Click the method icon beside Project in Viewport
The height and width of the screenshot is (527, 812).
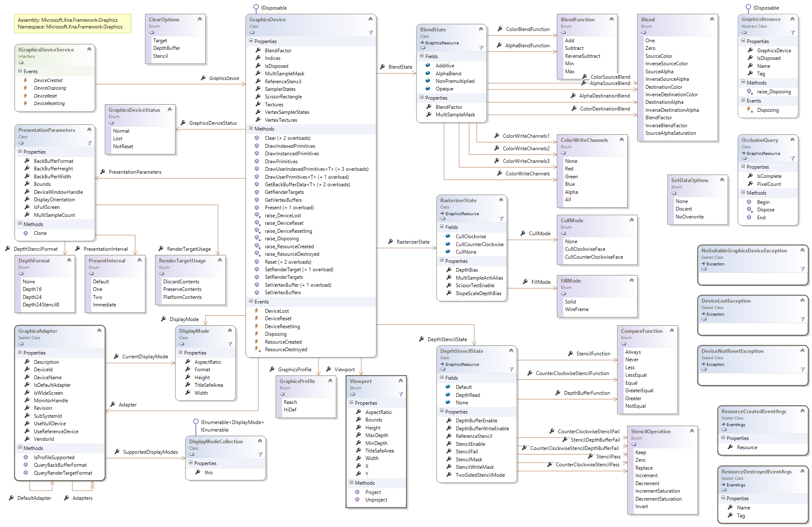357,492
